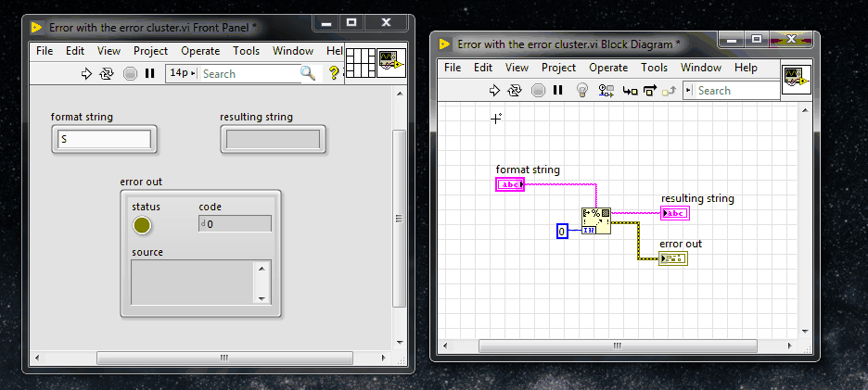868x390 pixels.
Task: Select the format string terminal on diagram
Action: click(x=510, y=184)
